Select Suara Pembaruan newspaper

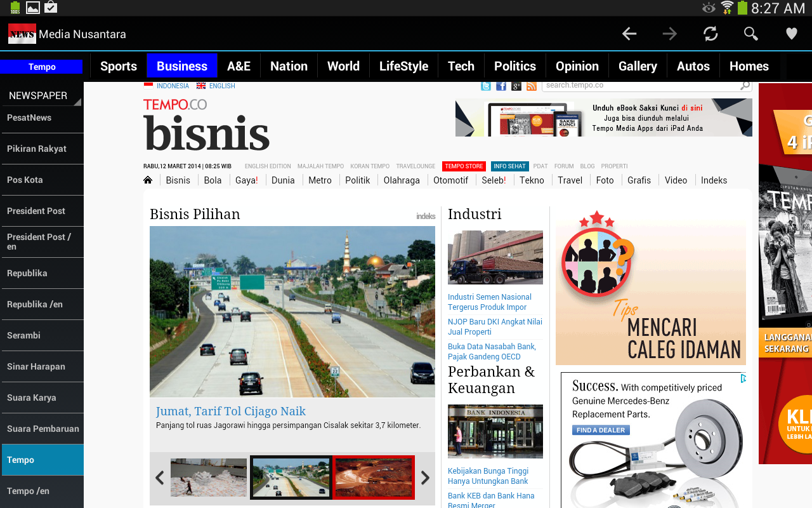[x=42, y=429]
